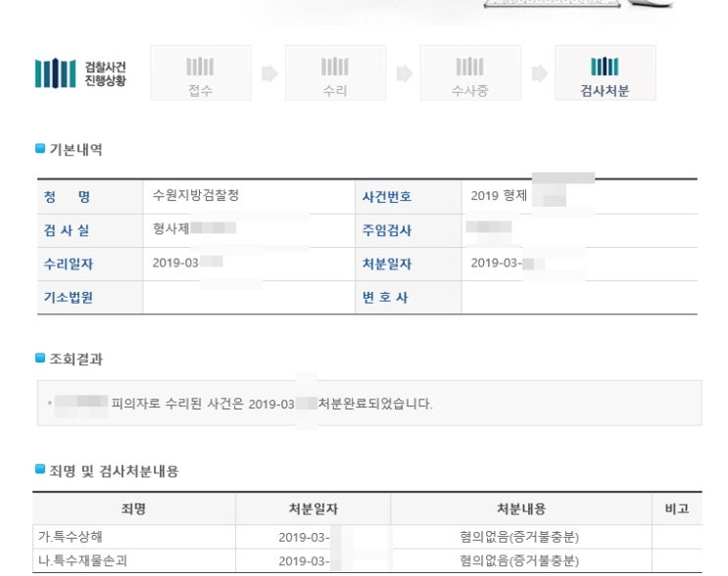
Task: Click the 죄명 및 검사처분내용 heading
Action: click(114, 471)
